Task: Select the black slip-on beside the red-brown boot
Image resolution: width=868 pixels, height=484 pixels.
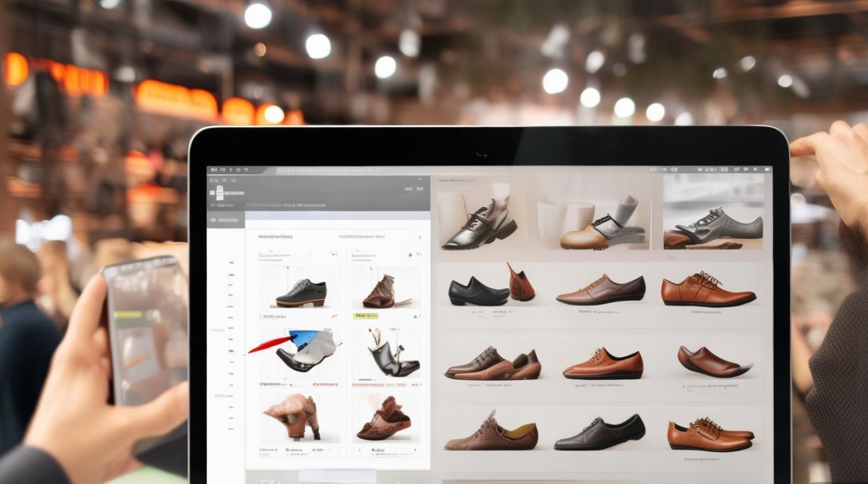Action: pyautogui.click(x=479, y=292)
